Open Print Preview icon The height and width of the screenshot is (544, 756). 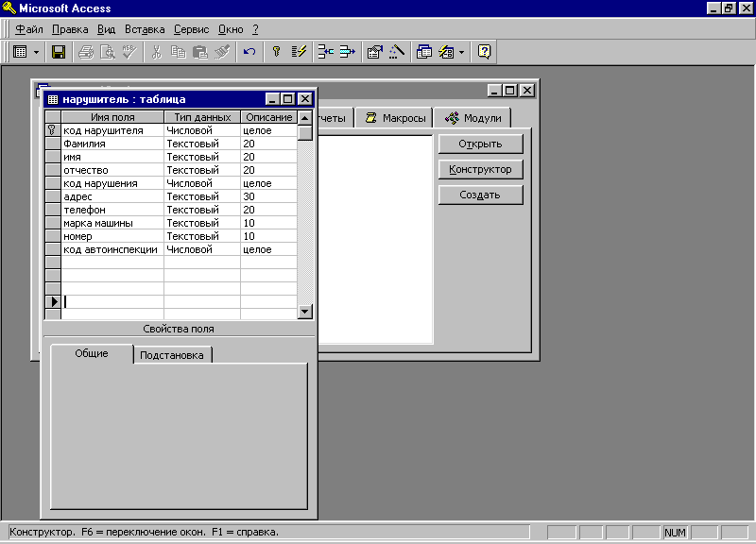[x=108, y=52]
